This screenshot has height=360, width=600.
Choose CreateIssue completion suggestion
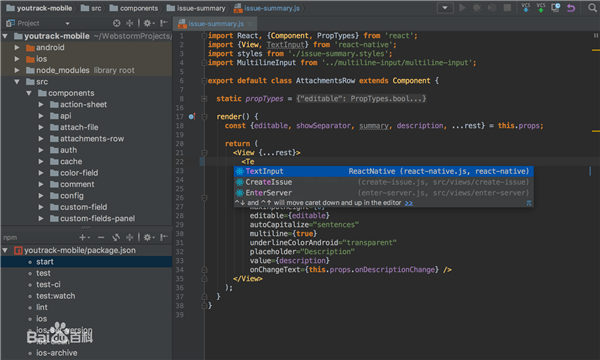coord(384,182)
